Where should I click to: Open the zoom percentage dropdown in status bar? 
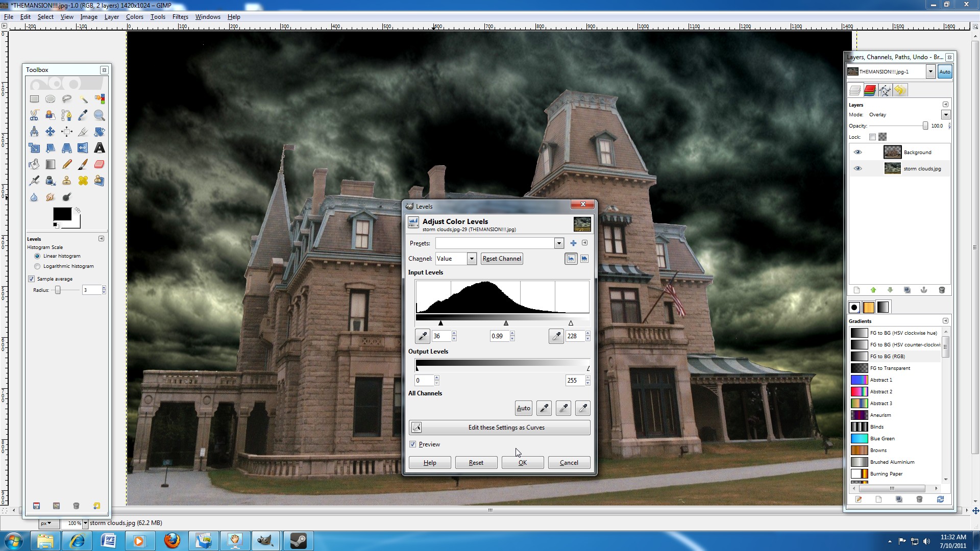(x=85, y=523)
